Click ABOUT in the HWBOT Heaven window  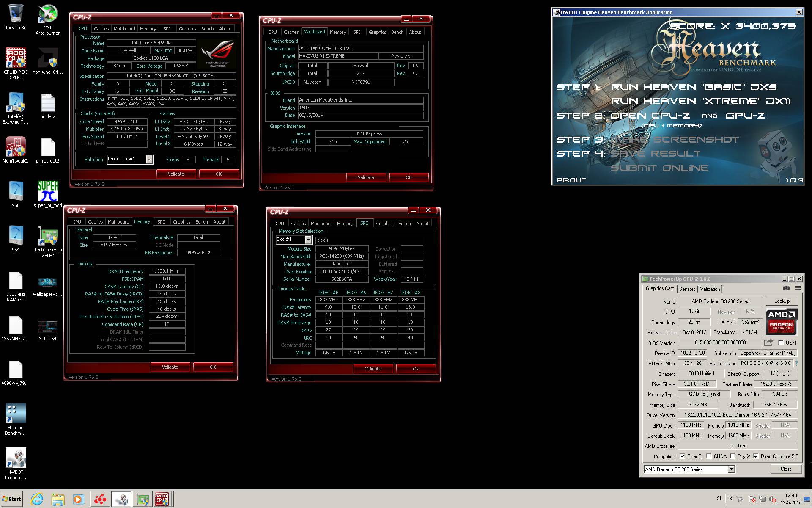point(571,180)
